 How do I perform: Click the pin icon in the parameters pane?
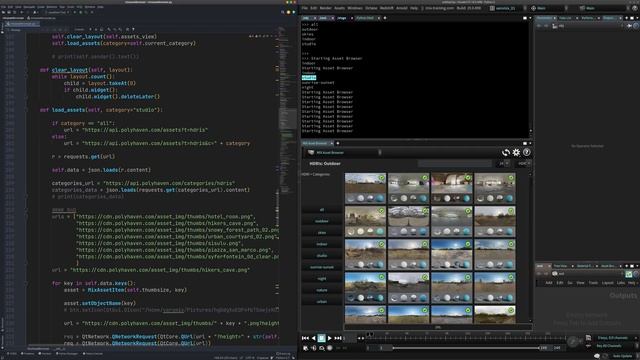coord(629,26)
